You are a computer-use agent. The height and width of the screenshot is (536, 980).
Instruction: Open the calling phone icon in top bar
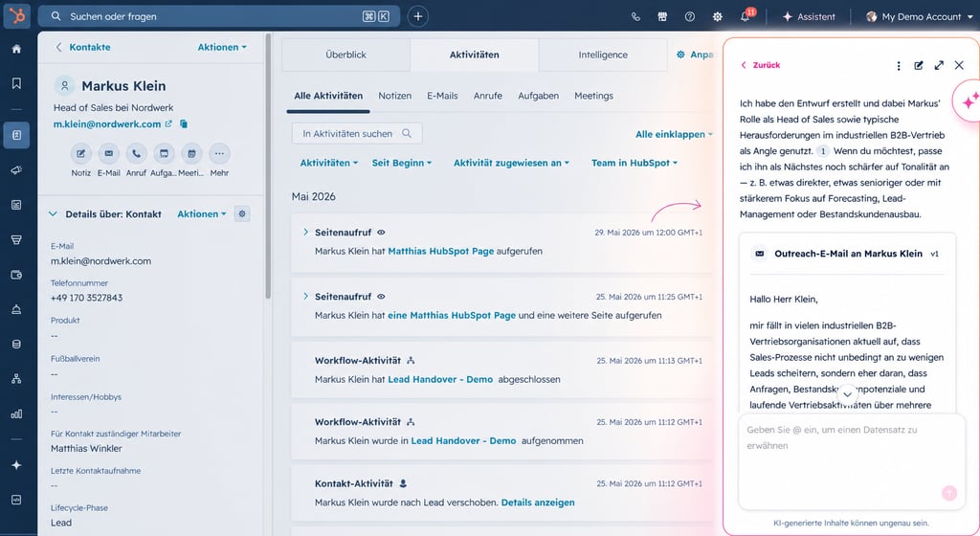(635, 17)
